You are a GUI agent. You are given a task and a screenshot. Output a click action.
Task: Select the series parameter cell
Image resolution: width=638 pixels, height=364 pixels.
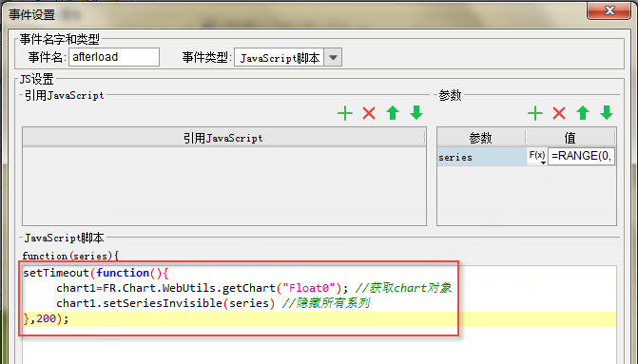[482, 157]
